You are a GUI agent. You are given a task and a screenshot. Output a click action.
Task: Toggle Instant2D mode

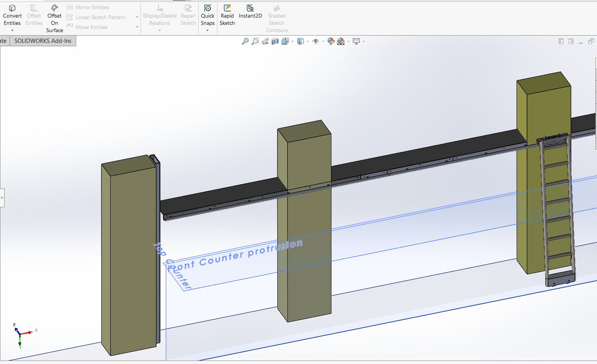click(250, 11)
